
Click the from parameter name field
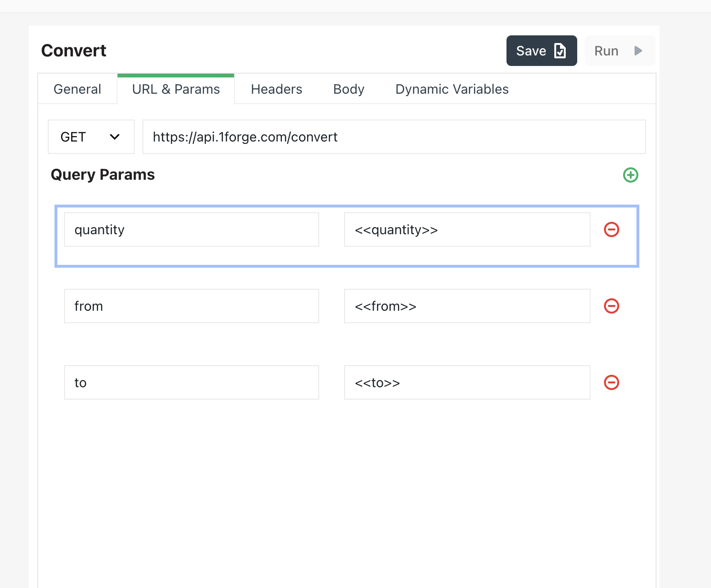pyautogui.click(x=191, y=306)
